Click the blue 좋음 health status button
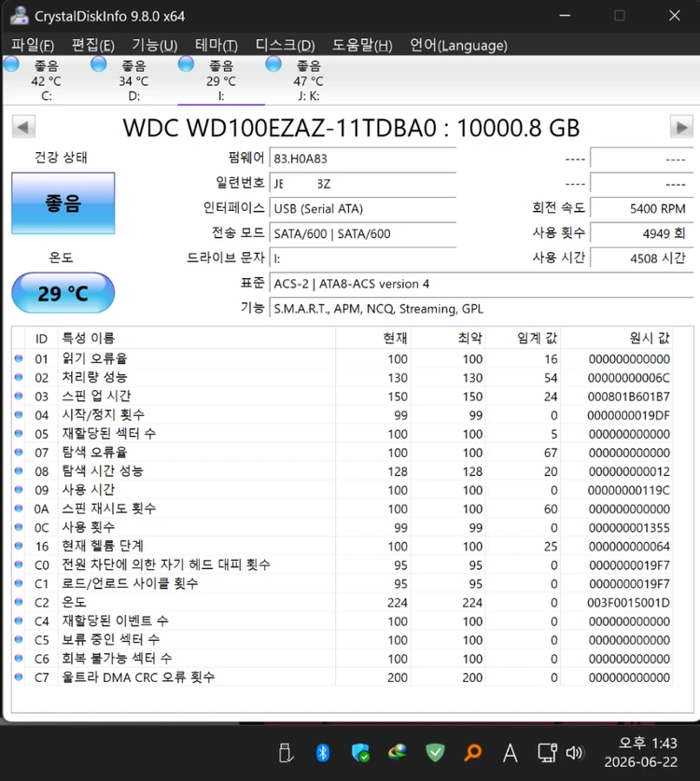This screenshot has height=781, width=700. (x=63, y=203)
